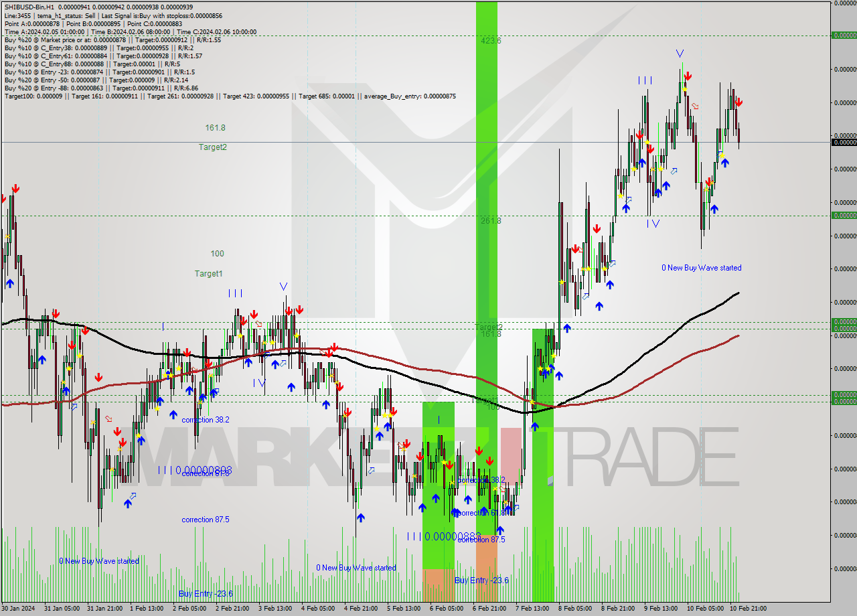Click the black current price marker on price axis
Image resolution: width=857 pixels, height=616 pixels.
click(844, 142)
